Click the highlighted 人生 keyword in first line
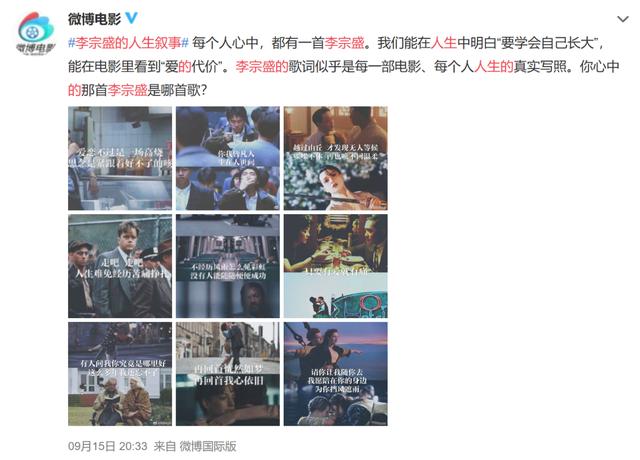The height and width of the screenshot is (460, 640). [x=444, y=42]
